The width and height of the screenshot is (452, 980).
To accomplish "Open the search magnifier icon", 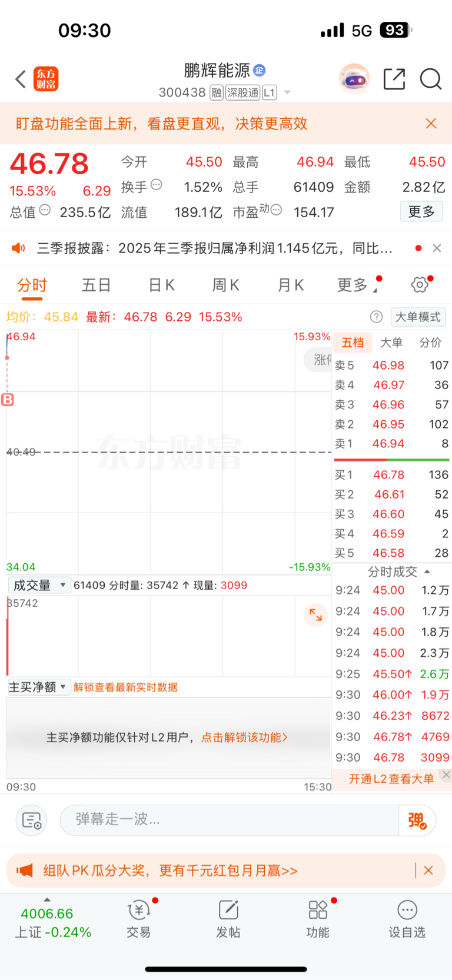I will pyautogui.click(x=431, y=79).
